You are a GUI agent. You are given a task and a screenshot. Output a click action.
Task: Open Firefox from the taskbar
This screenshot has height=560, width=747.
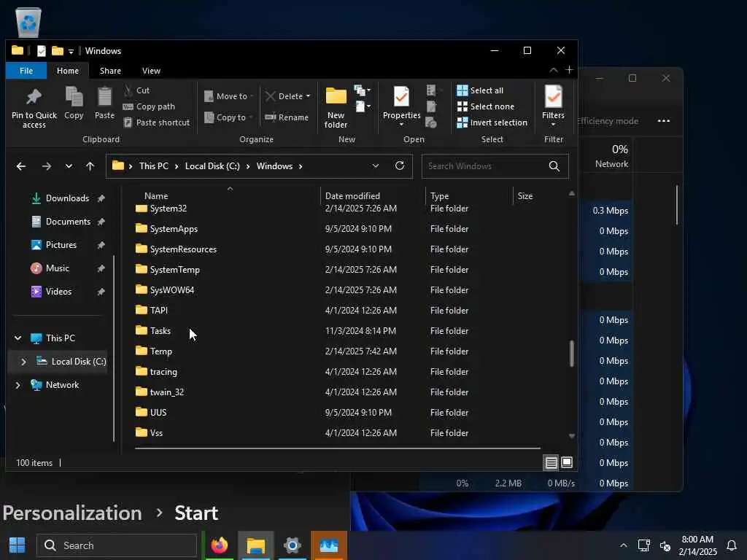pyautogui.click(x=220, y=545)
